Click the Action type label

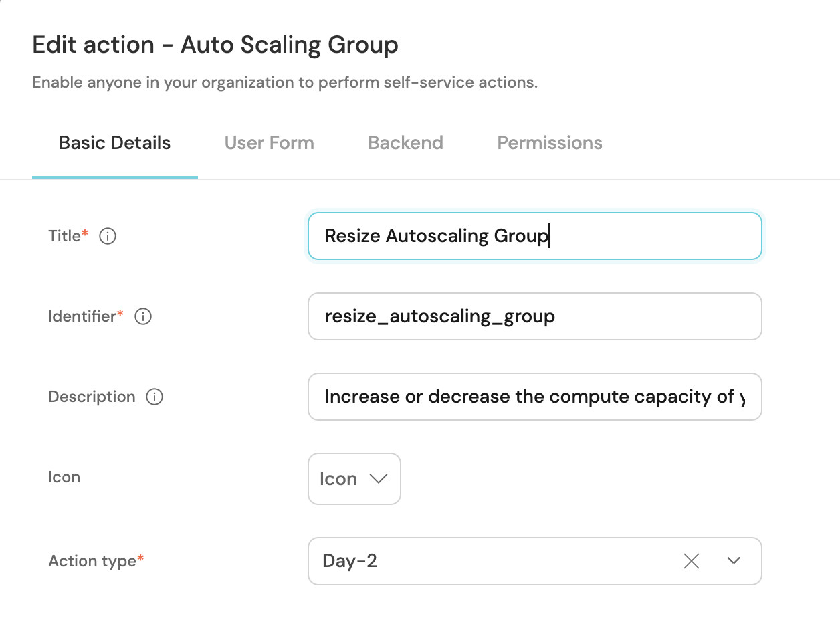[92, 561]
